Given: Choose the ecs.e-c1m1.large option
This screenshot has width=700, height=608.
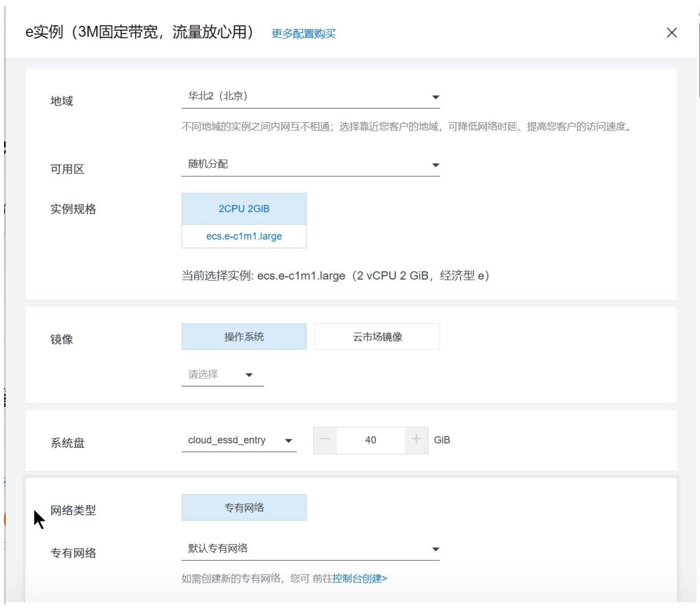Looking at the screenshot, I should click(244, 236).
